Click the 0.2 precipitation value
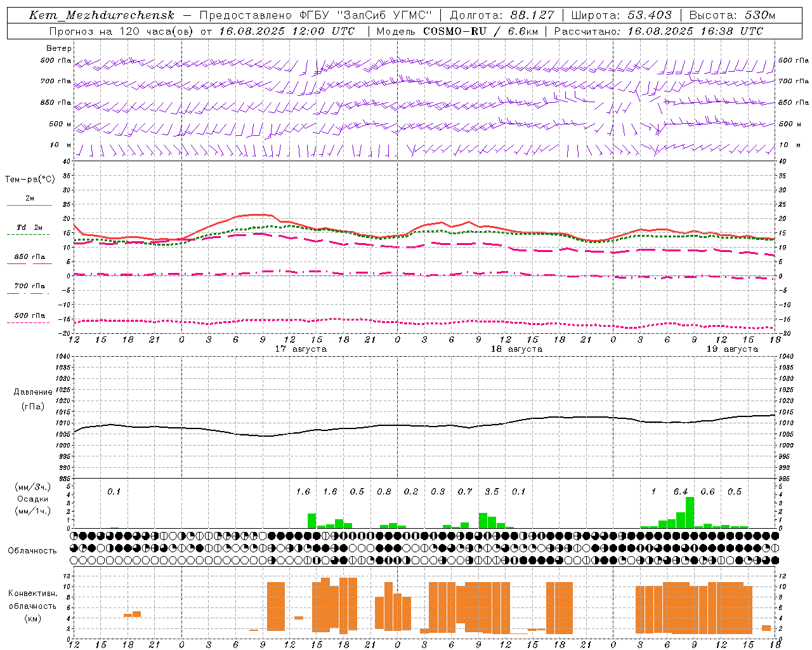The image size is (812, 650). tap(411, 492)
